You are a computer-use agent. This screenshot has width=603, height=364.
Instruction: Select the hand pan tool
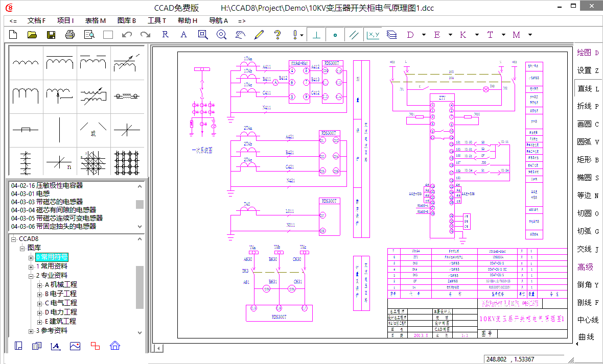240,35
